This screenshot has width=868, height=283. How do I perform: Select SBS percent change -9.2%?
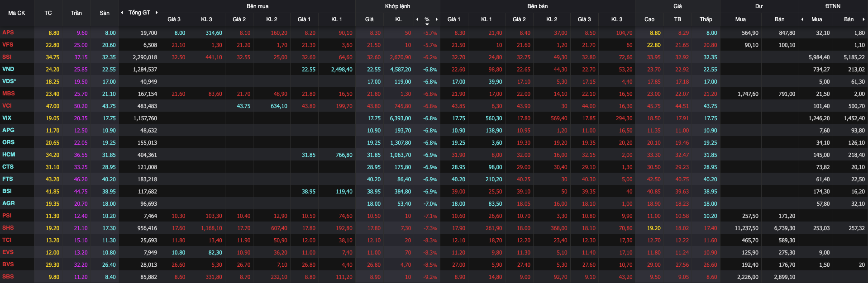430,277
